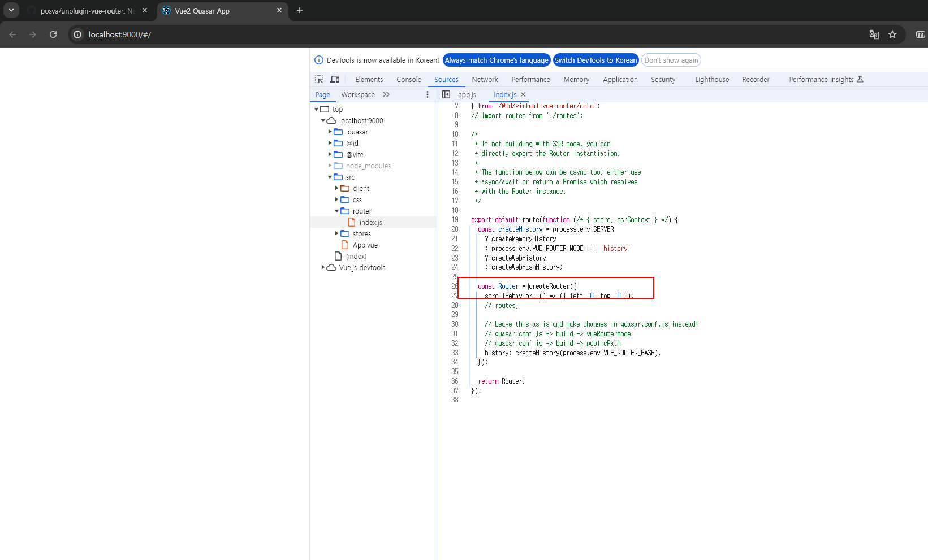Expand the @vite folder
Viewport: 928px width, 560px height.
coord(330,154)
